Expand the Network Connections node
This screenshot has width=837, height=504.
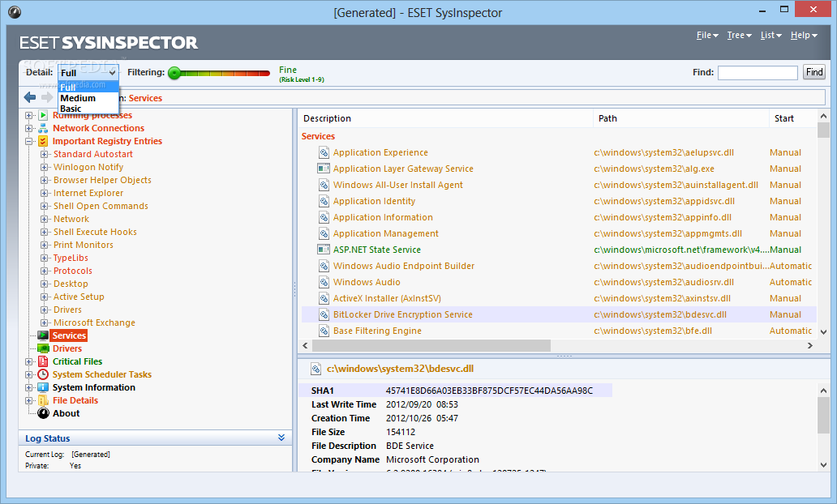29,128
